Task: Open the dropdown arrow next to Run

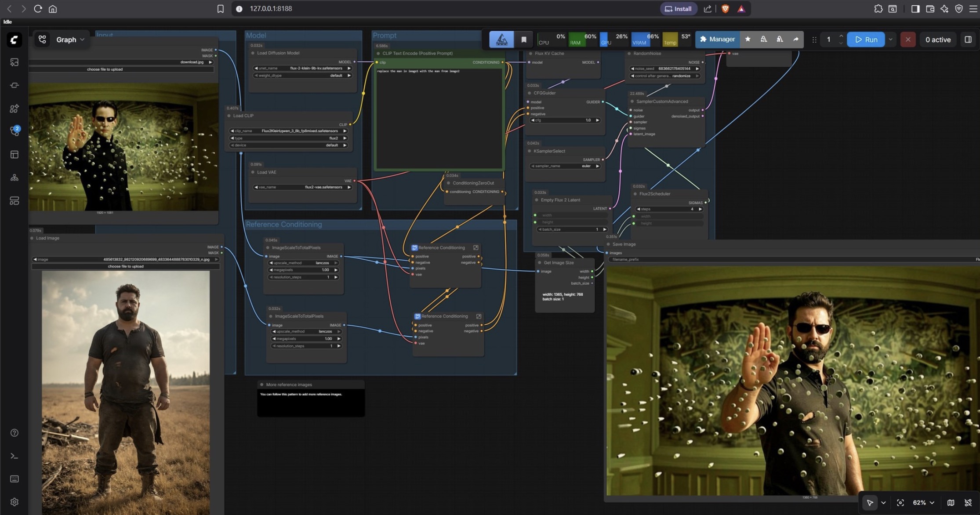Action: coord(891,40)
